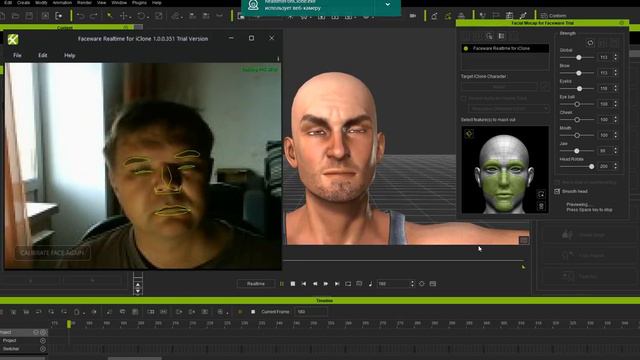Expand the camera notification chevron
The height and width of the screenshot is (360, 640).
pyautogui.click(x=387, y=4)
